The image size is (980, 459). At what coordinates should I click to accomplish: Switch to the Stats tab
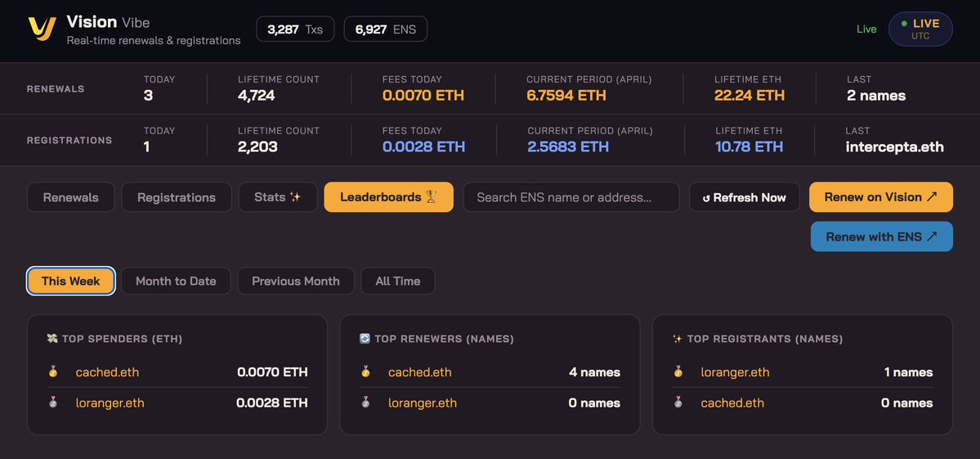(278, 197)
